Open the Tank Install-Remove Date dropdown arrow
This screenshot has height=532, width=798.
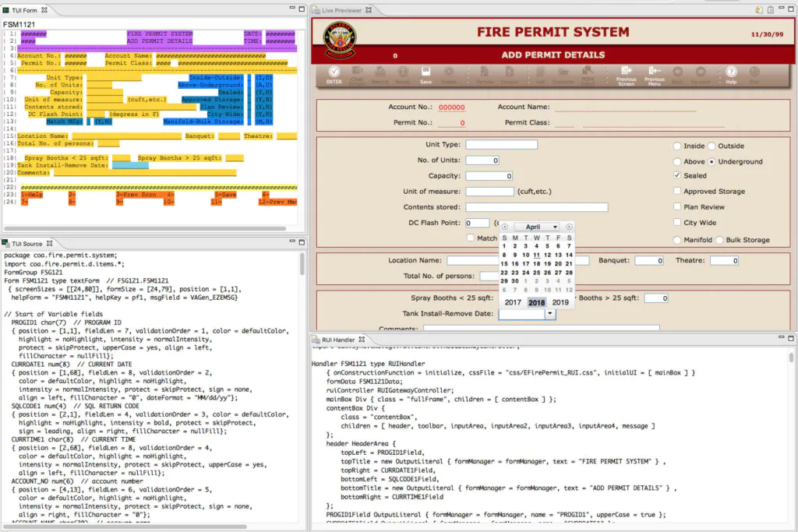point(550,314)
